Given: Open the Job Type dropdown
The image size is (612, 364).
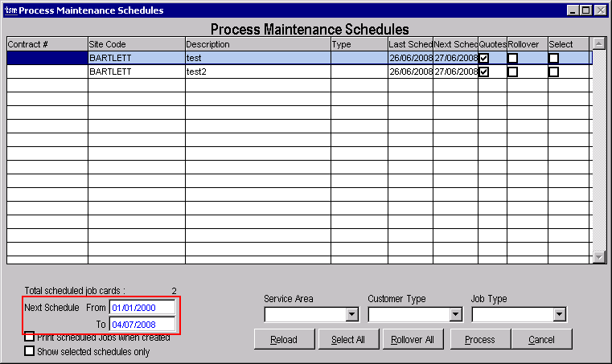Looking at the screenshot, I should (x=559, y=314).
